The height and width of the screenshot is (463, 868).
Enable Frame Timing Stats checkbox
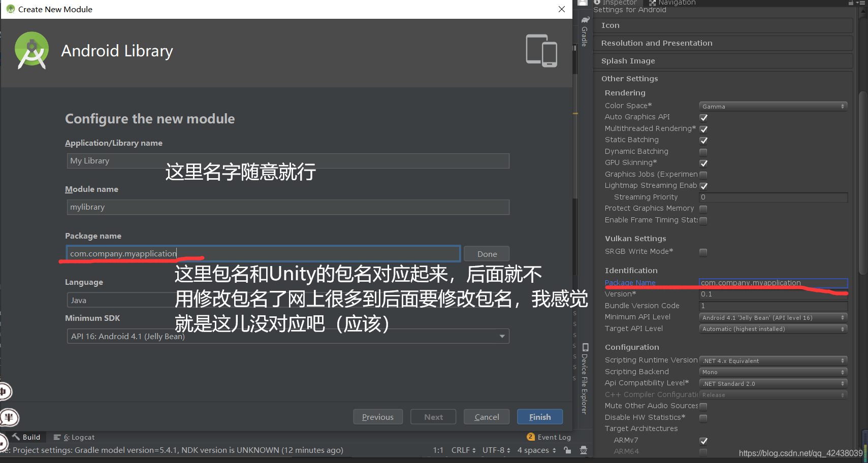point(703,220)
